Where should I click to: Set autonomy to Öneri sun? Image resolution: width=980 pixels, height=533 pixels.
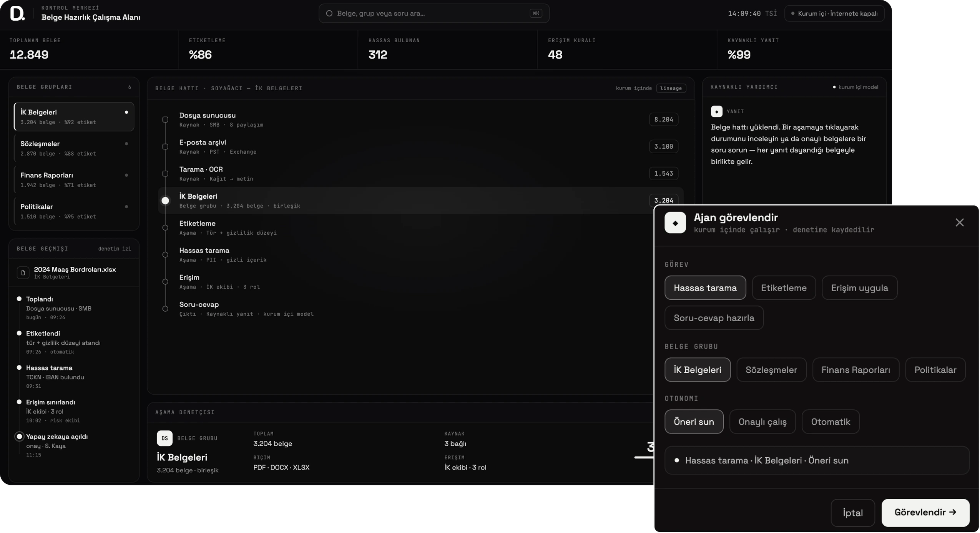click(x=694, y=422)
